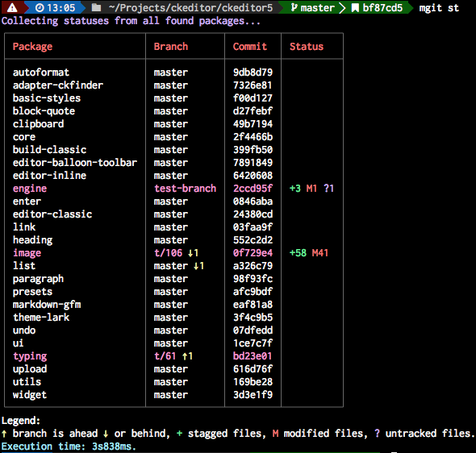Click the Legend: label

pyautogui.click(x=21, y=422)
